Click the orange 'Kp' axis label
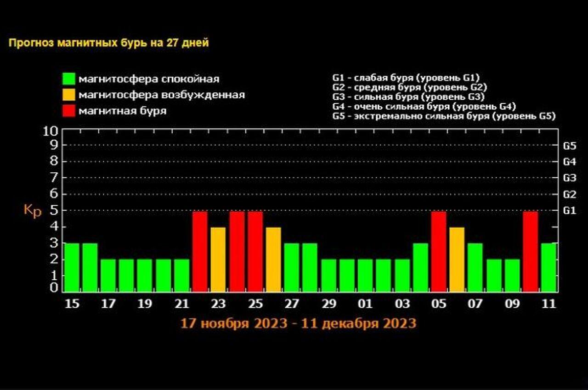Viewport: 588px width, 390px height. pyautogui.click(x=33, y=211)
